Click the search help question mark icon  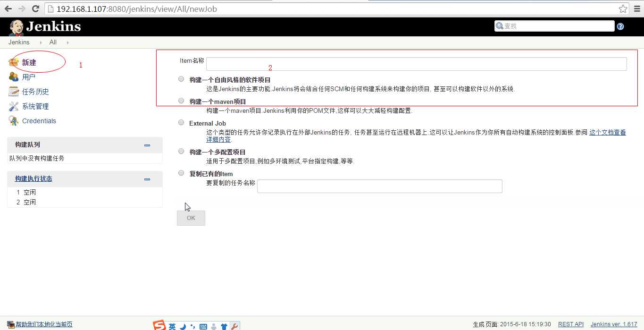[x=620, y=26]
